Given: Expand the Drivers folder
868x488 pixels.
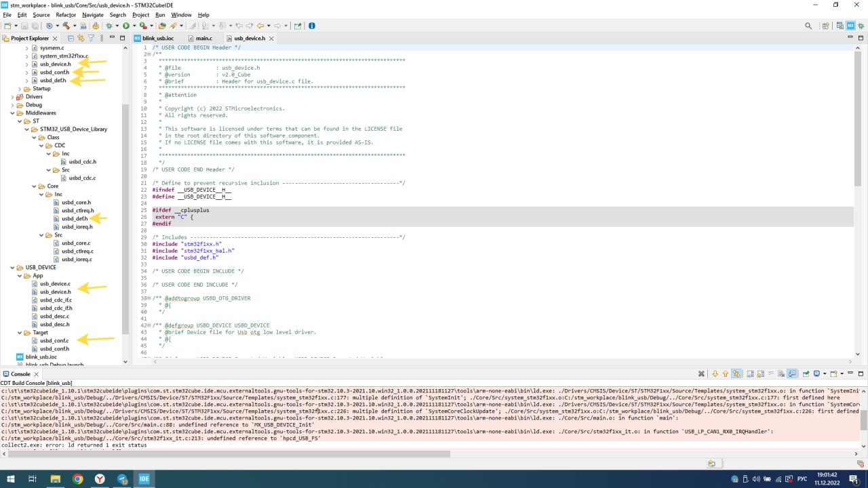Looking at the screenshot, I should click(12, 97).
